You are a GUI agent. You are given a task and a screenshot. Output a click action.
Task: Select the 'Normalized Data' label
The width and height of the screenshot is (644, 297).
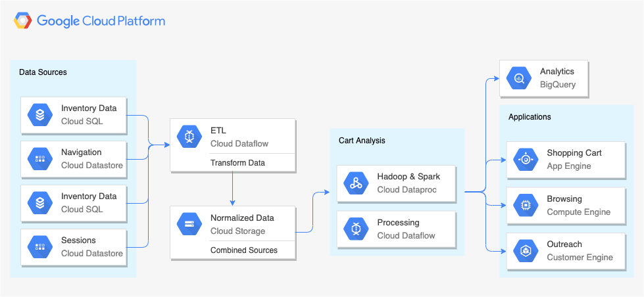242,218
